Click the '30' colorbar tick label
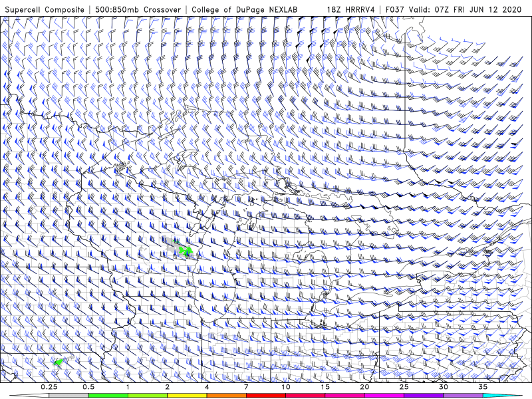532x399 pixels. [444, 387]
